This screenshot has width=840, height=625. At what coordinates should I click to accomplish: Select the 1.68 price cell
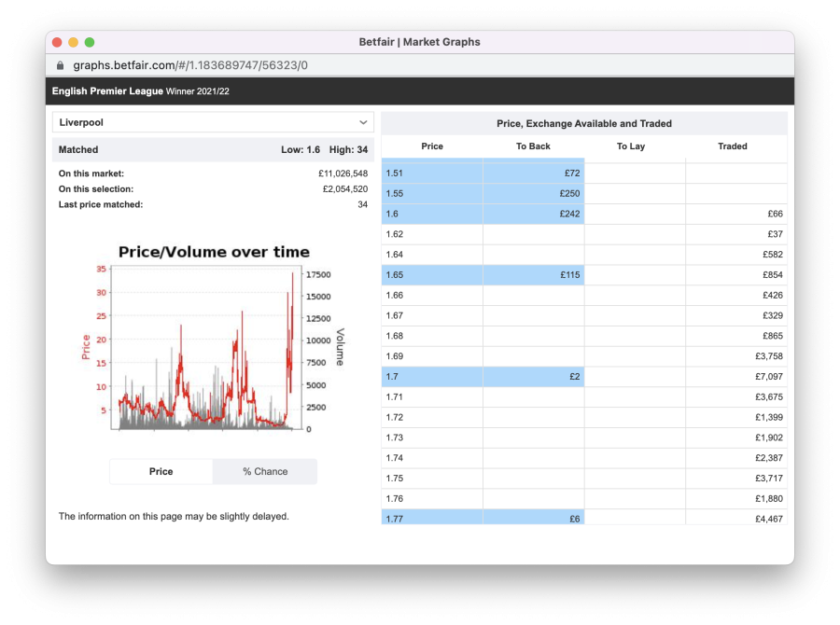pyautogui.click(x=432, y=336)
